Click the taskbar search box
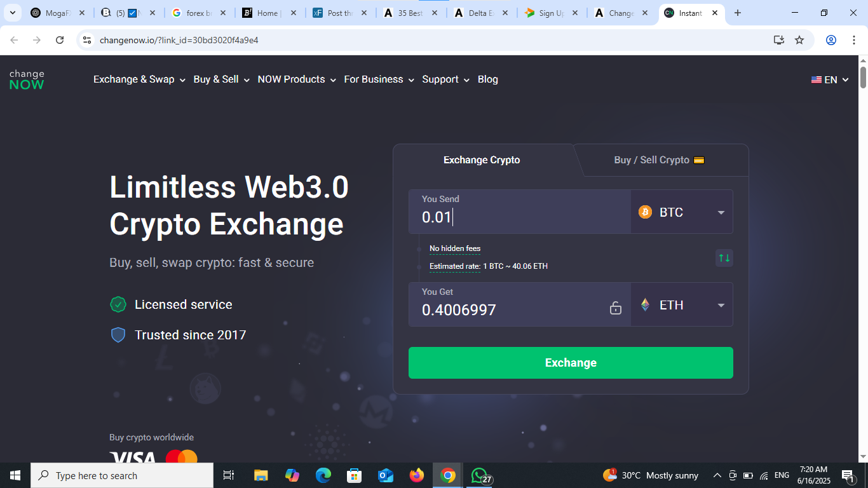 pos(122,475)
